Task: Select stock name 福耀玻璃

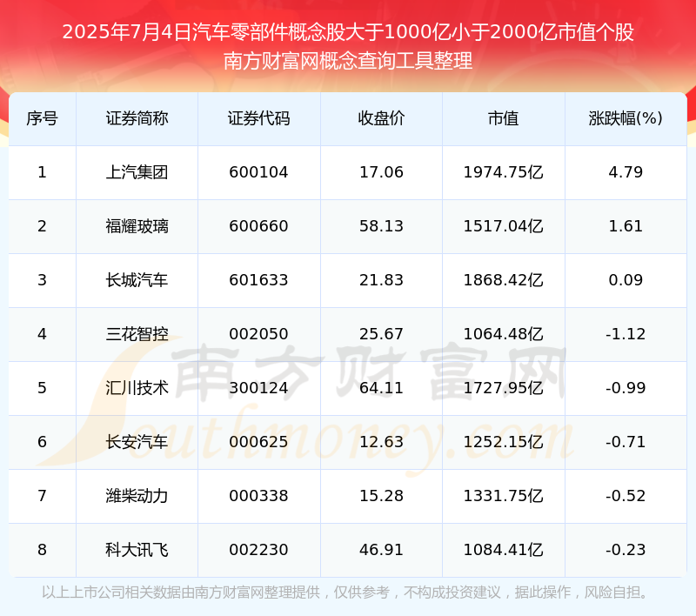Action: click(x=137, y=226)
